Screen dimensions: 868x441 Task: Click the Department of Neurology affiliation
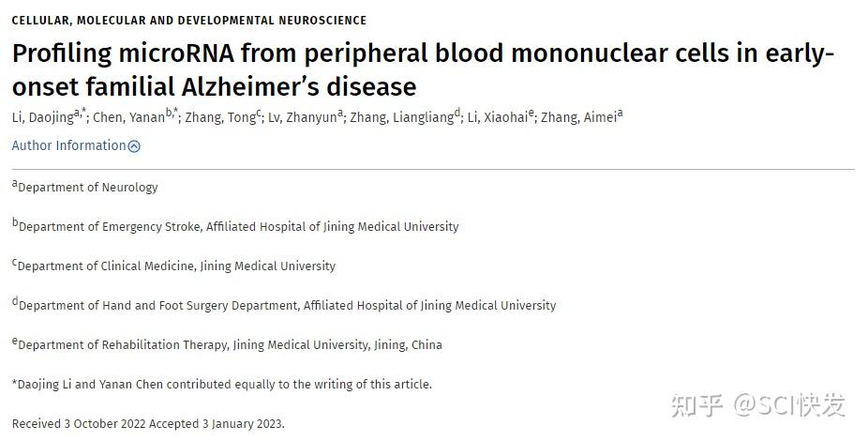tap(88, 188)
